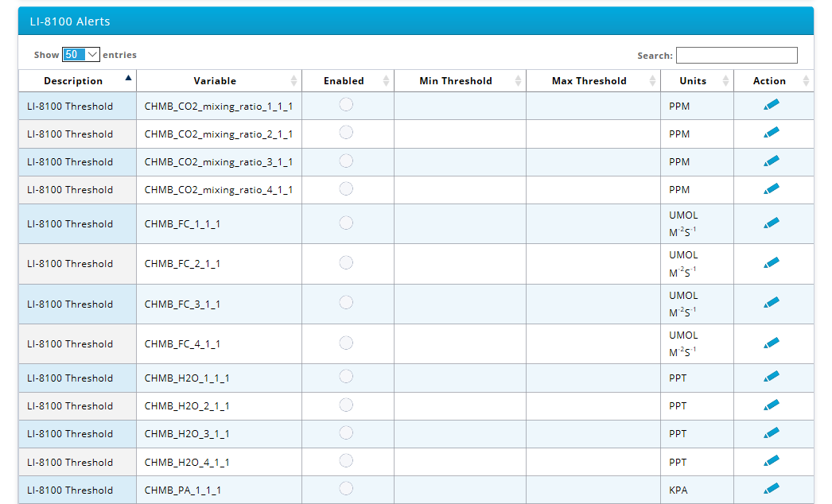Select the CHMB_CO2_mixing_ratio_1_1_1 variable cell
This screenshot has height=504, width=832.
coord(220,106)
